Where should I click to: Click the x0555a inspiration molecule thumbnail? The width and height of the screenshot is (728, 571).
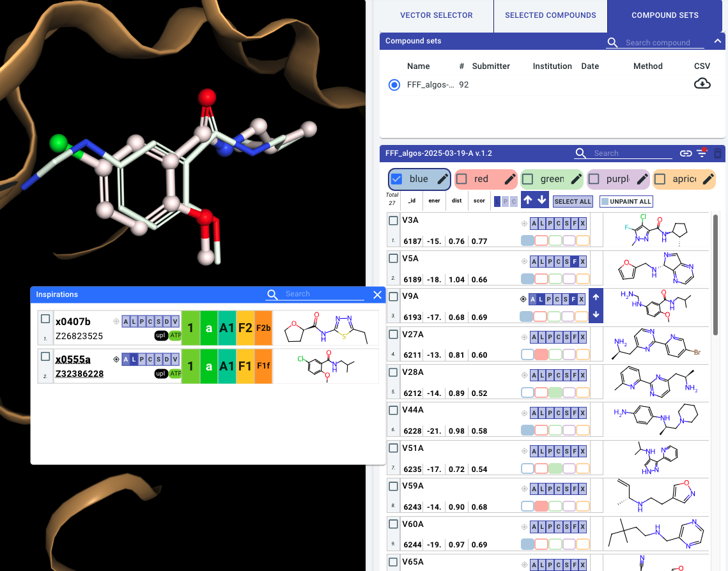coord(326,365)
